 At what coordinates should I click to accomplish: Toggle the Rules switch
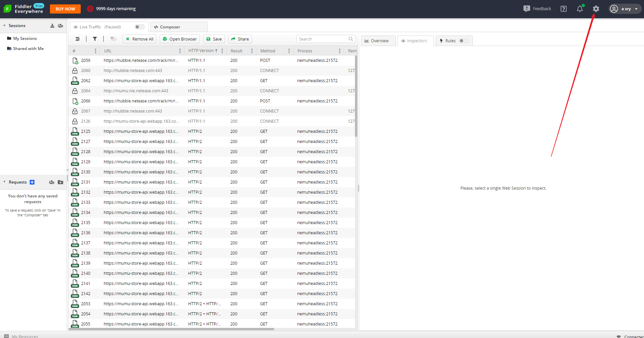464,41
